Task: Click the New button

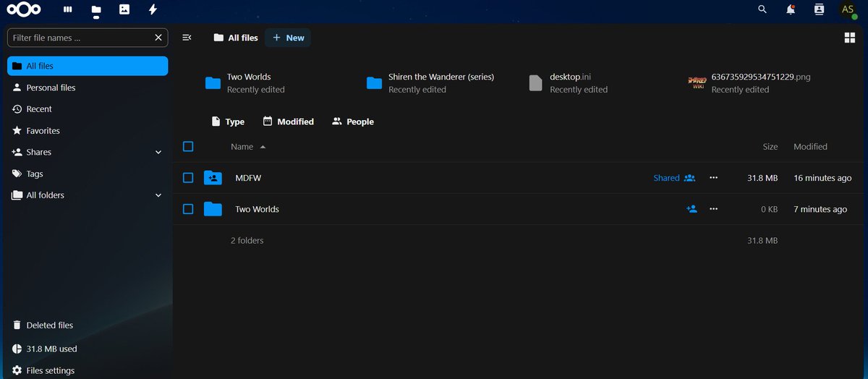Action: (288, 38)
